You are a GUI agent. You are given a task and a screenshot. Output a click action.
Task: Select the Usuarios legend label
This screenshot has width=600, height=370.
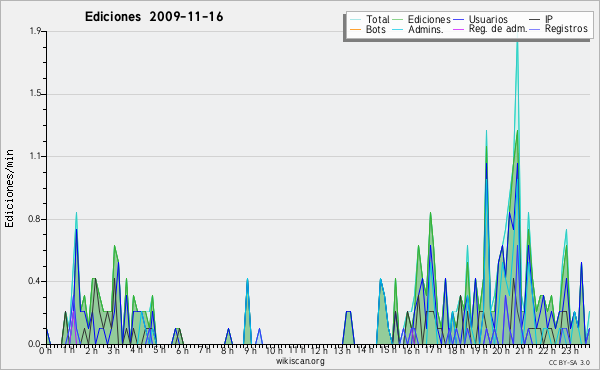488,19
